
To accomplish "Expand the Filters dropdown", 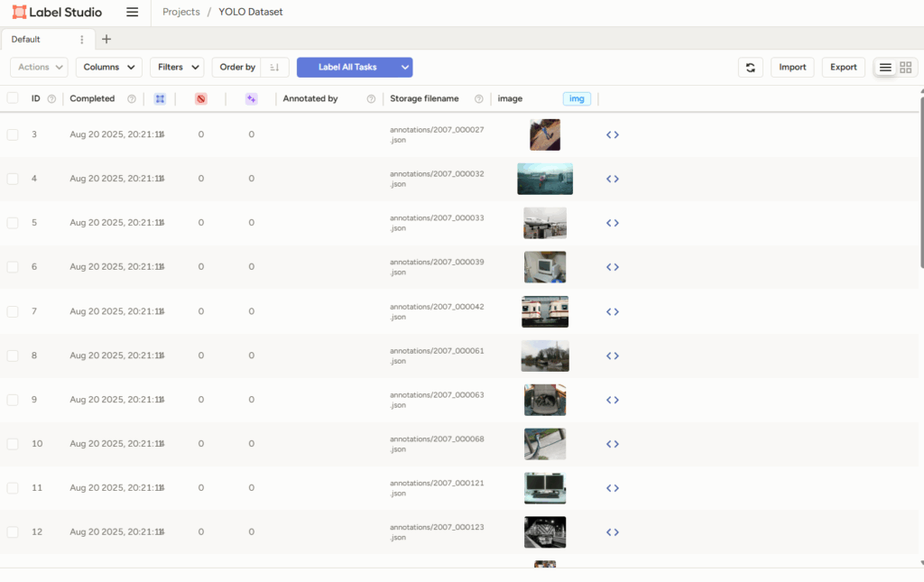I will coord(177,68).
